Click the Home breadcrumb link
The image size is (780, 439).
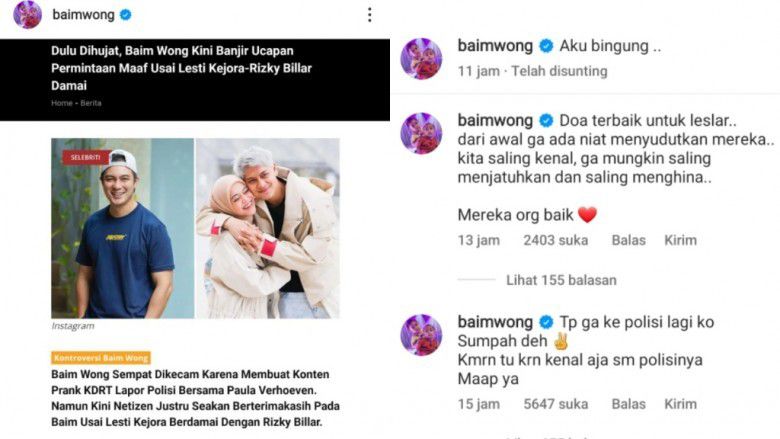tap(62, 103)
